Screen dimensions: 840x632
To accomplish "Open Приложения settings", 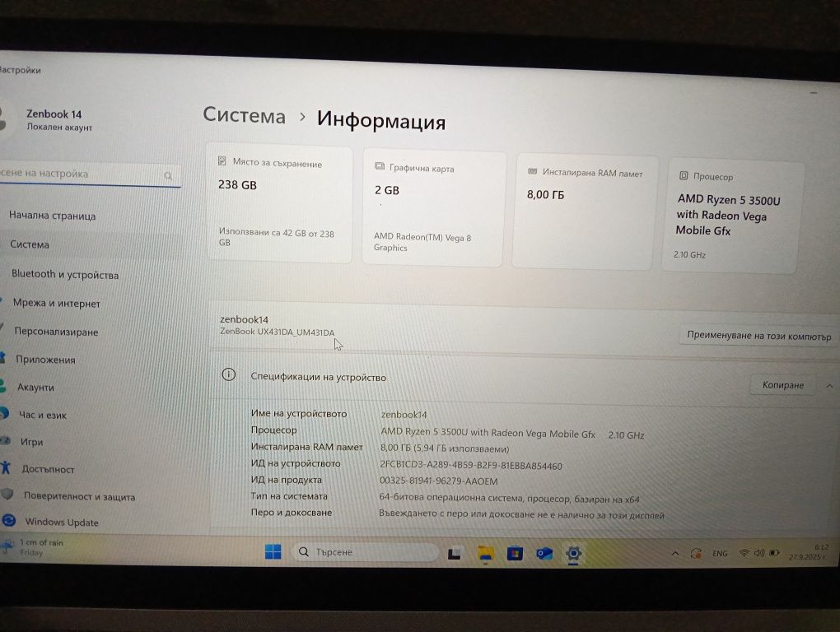I will tap(45, 359).
